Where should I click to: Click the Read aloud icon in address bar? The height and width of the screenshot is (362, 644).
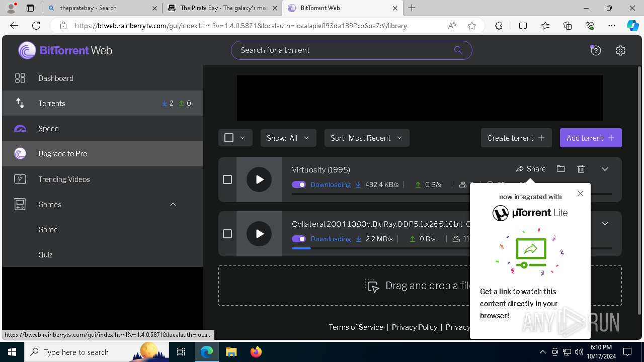tap(452, 26)
